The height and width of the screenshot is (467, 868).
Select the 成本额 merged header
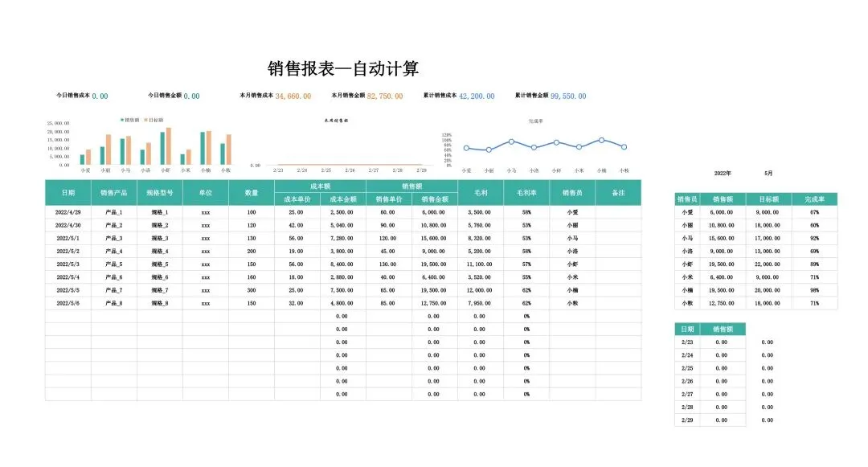tap(321, 186)
